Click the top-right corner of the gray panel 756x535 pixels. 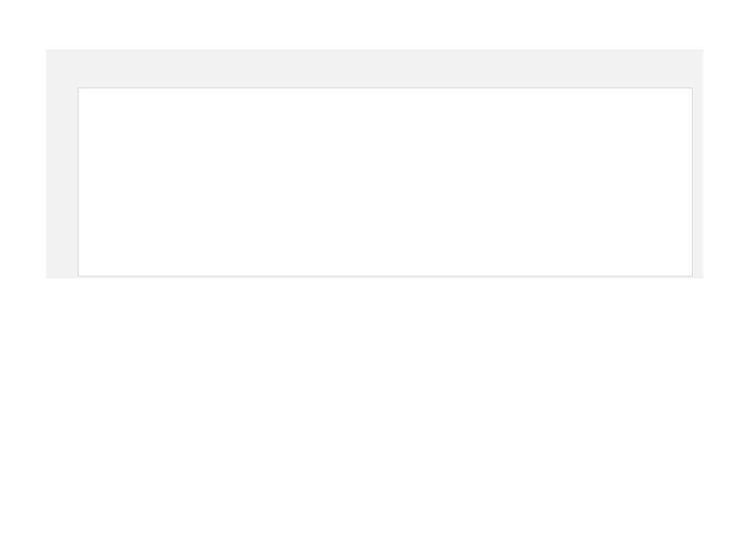click(701, 52)
